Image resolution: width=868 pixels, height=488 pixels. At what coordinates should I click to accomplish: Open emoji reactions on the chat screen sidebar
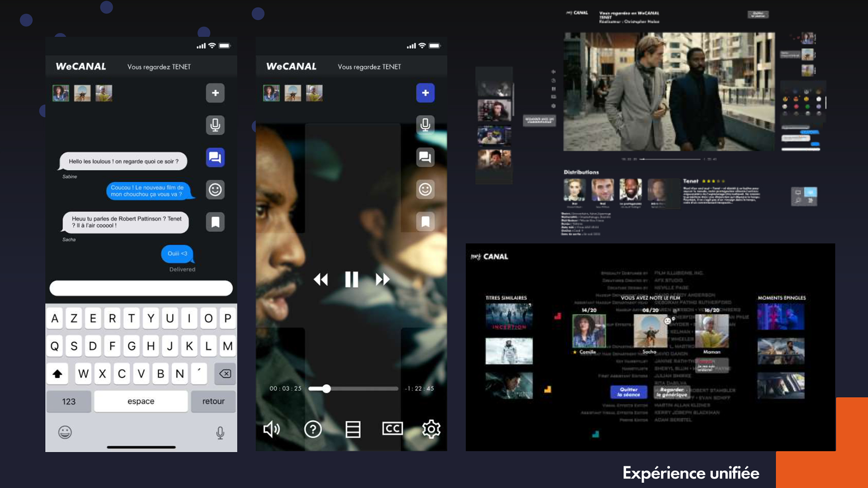coord(215,189)
